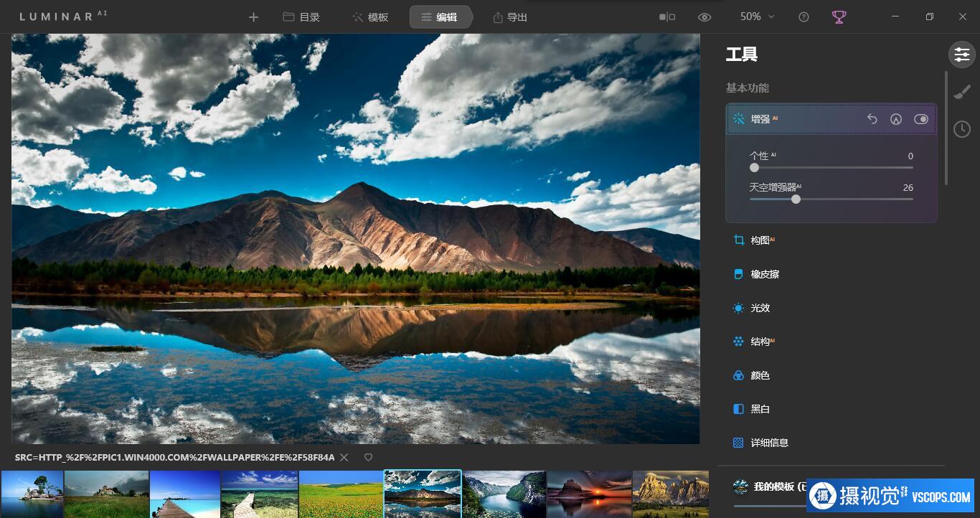980x518 pixels.
Task: Open the history clock icon
Action: click(x=961, y=129)
